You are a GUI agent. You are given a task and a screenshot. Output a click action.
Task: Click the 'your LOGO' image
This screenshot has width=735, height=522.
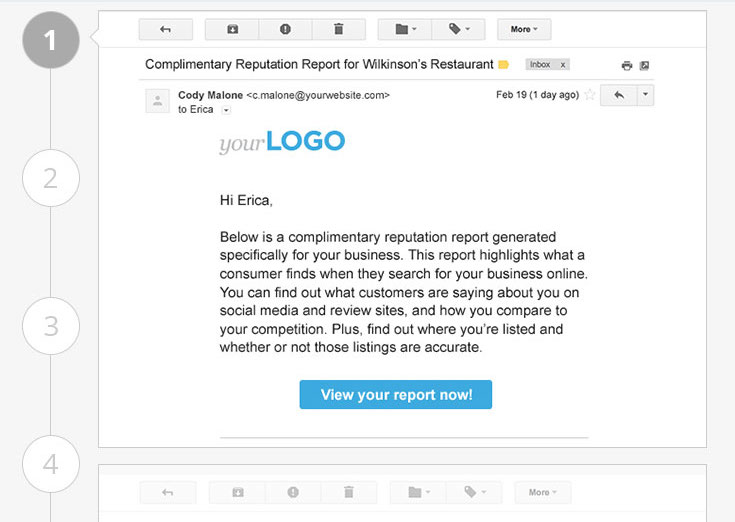pos(282,142)
